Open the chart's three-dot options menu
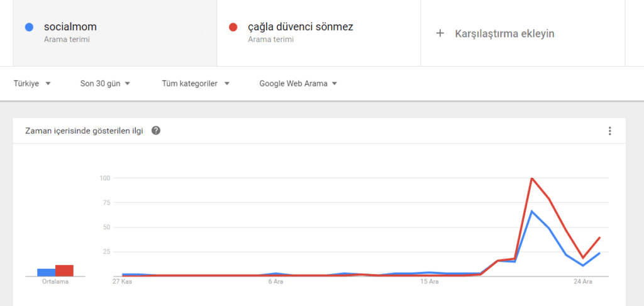Screen dimensions: 644x306 (609, 131)
